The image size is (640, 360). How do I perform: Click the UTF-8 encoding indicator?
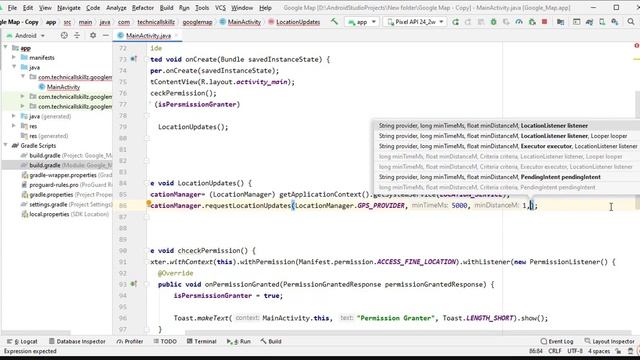point(575,351)
